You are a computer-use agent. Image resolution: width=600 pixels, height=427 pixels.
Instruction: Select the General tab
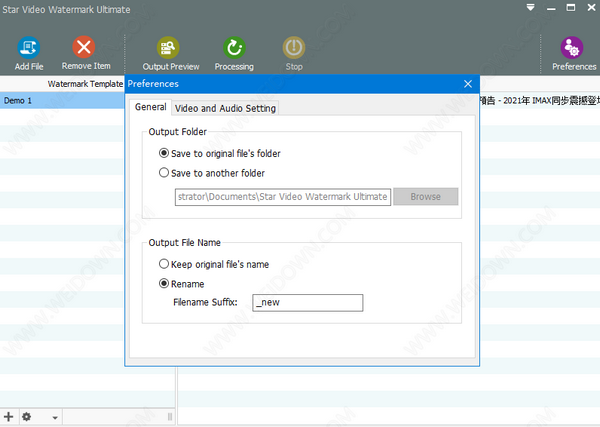[x=151, y=107]
